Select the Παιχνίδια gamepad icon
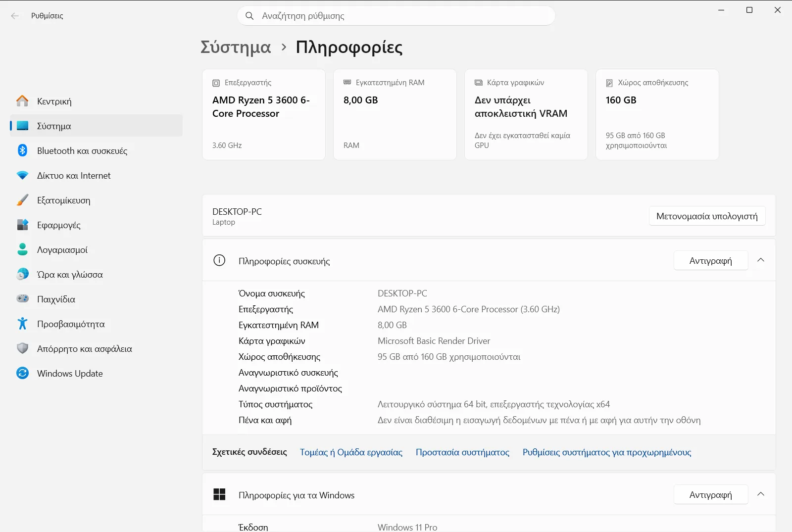 click(x=22, y=299)
